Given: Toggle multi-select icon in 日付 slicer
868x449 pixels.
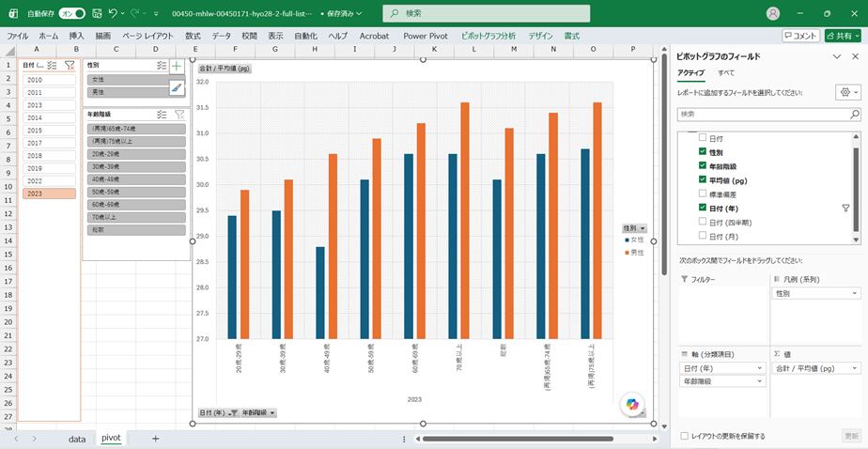Looking at the screenshot, I should (52, 66).
